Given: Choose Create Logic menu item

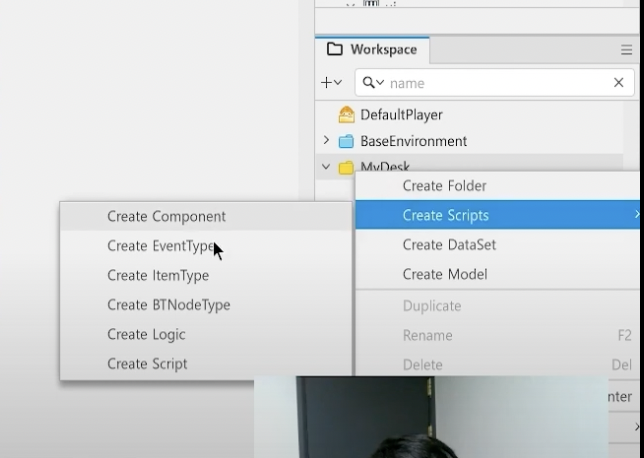Looking at the screenshot, I should pyautogui.click(x=206, y=335).
